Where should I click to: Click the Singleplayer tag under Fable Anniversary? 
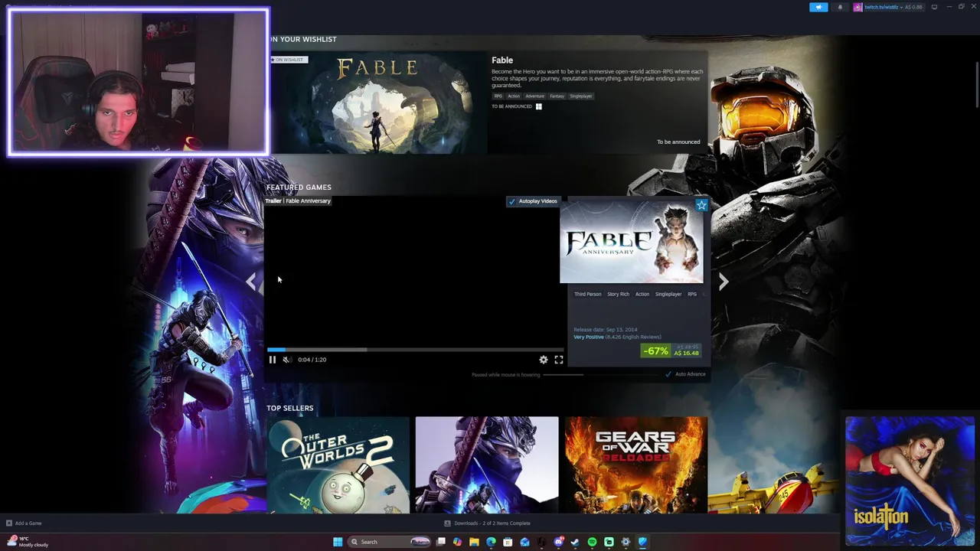pyautogui.click(x=668, y=294)
